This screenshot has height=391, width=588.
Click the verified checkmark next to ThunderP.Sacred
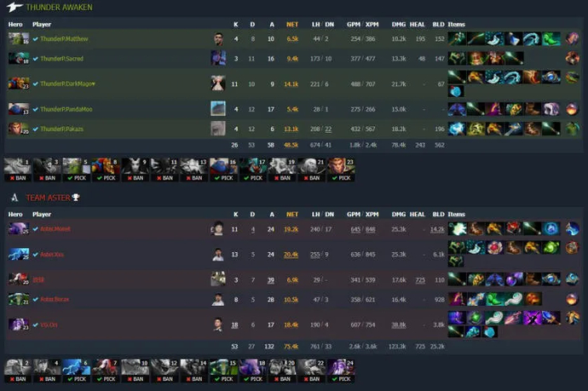(x=35, y=59)
